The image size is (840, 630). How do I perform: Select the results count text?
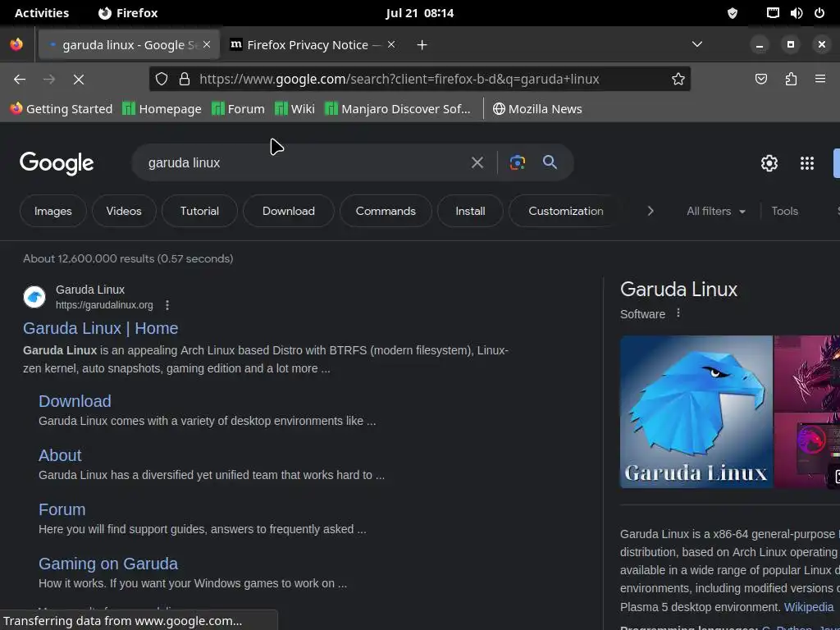[x=128, y=258]
